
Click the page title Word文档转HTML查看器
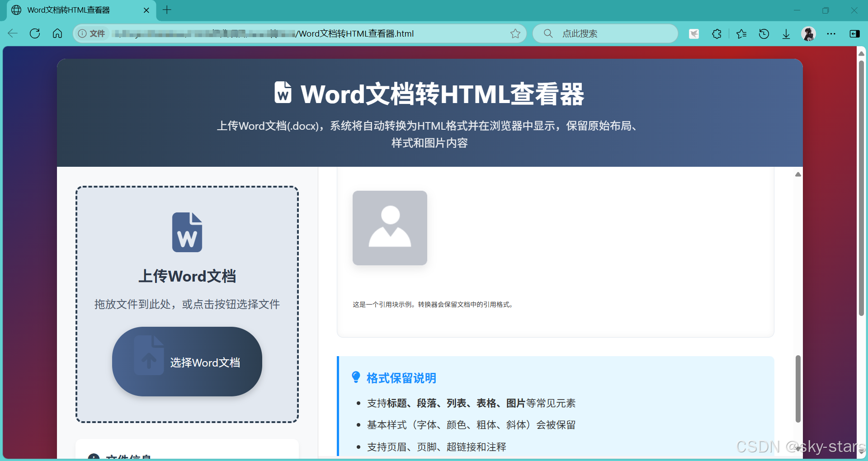click(x=442, y=94)
